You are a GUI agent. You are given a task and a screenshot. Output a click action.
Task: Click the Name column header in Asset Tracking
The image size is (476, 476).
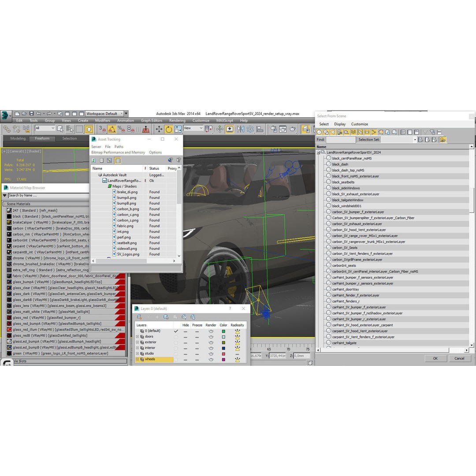click(x=117, y=168)
